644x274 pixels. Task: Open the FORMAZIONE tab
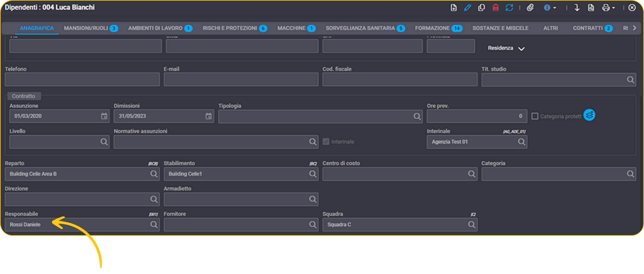click(x=439, y=28)
